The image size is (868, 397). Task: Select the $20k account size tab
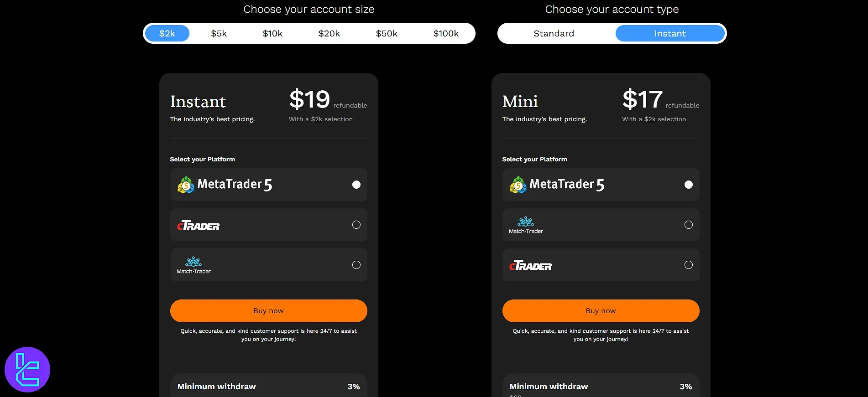(x=329, y=33)
